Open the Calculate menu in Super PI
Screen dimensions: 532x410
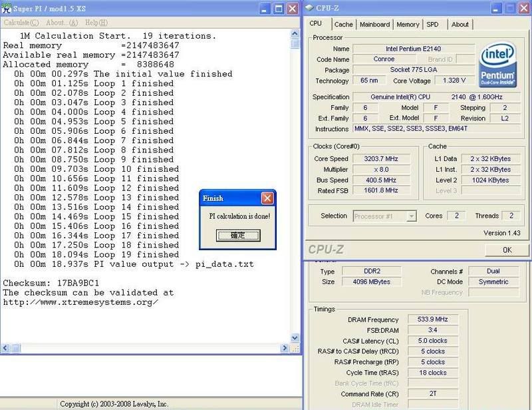(21, 23)
